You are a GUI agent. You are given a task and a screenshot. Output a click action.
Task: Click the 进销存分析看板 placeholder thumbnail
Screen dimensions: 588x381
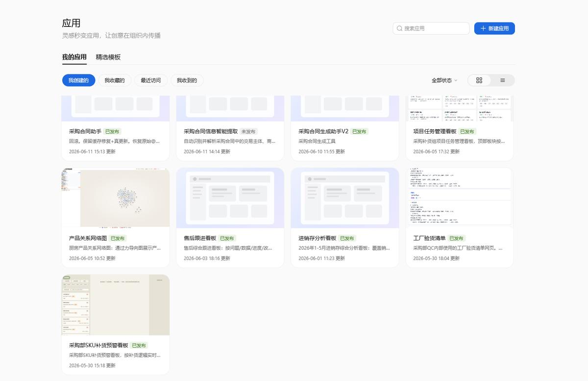click(345, 198)
